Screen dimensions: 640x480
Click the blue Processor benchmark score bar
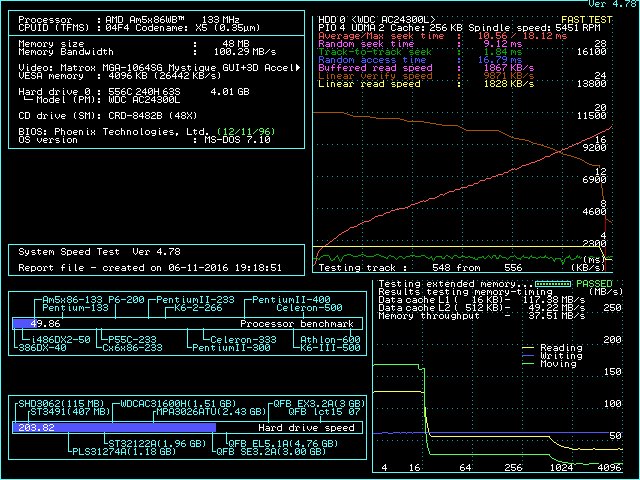coord(36,324)
